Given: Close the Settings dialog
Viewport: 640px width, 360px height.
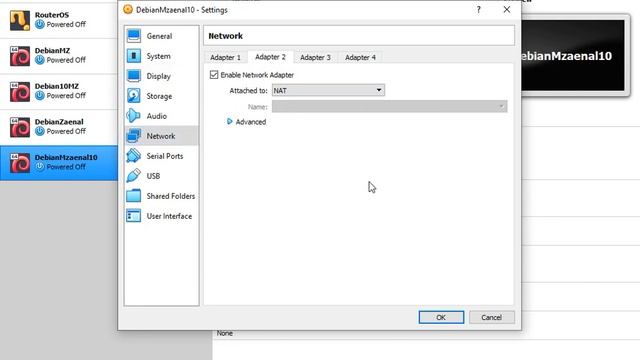Looking at the screenshot, I should coord(507,9).
